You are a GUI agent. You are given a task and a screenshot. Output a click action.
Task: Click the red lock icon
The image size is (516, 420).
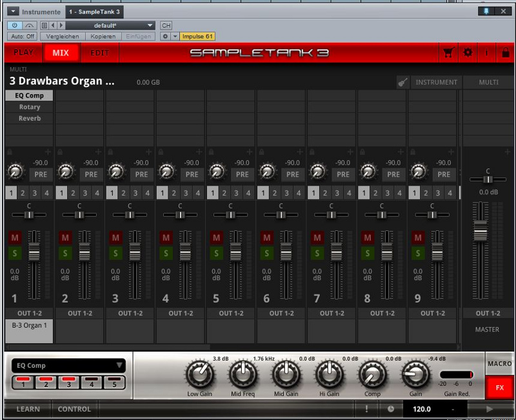[506, 53]
